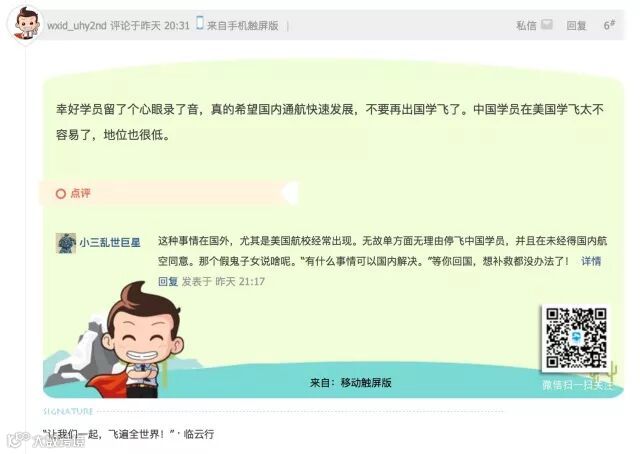Reply to 小三乱世巨星 comment via 回复

(168, 281)
